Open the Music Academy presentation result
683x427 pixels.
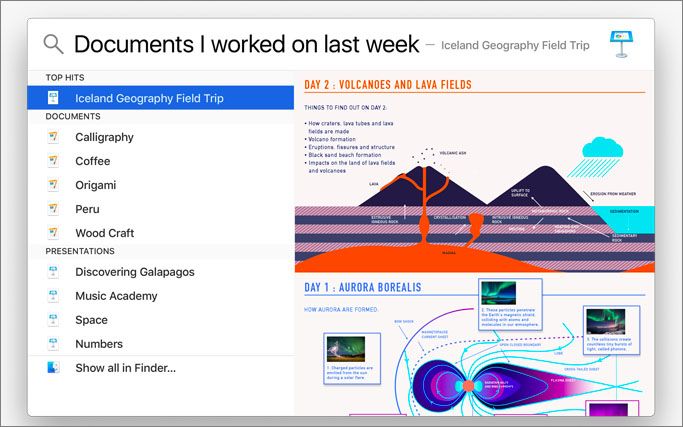(x=161, y=295)
